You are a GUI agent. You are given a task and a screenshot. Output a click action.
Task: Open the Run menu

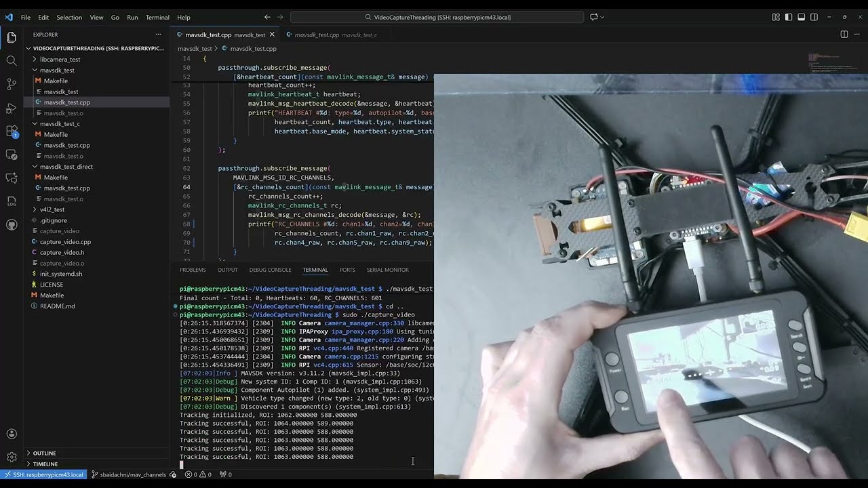click(132, 17)
